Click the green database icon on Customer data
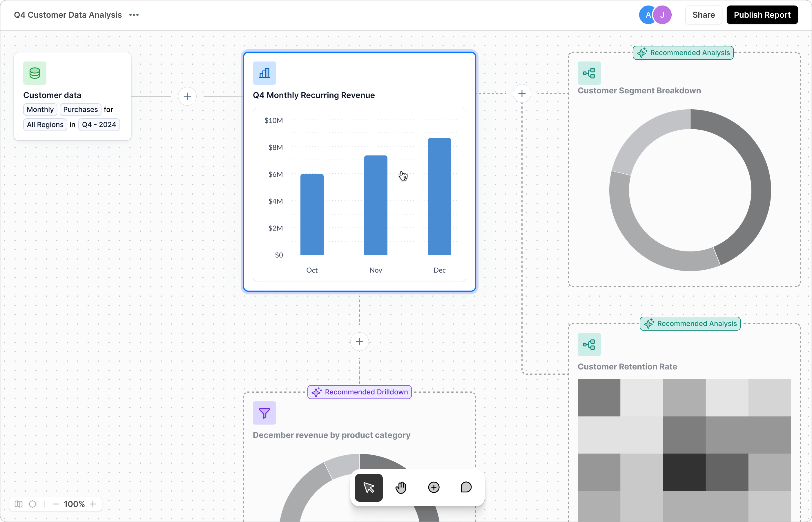This screenshot has height=522, width=812. point(35,73)
